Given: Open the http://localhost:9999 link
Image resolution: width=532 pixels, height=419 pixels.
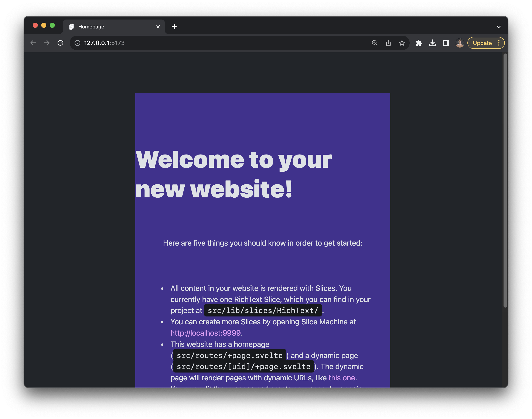Looking at the screenshot, I should (x=205, y=333).
